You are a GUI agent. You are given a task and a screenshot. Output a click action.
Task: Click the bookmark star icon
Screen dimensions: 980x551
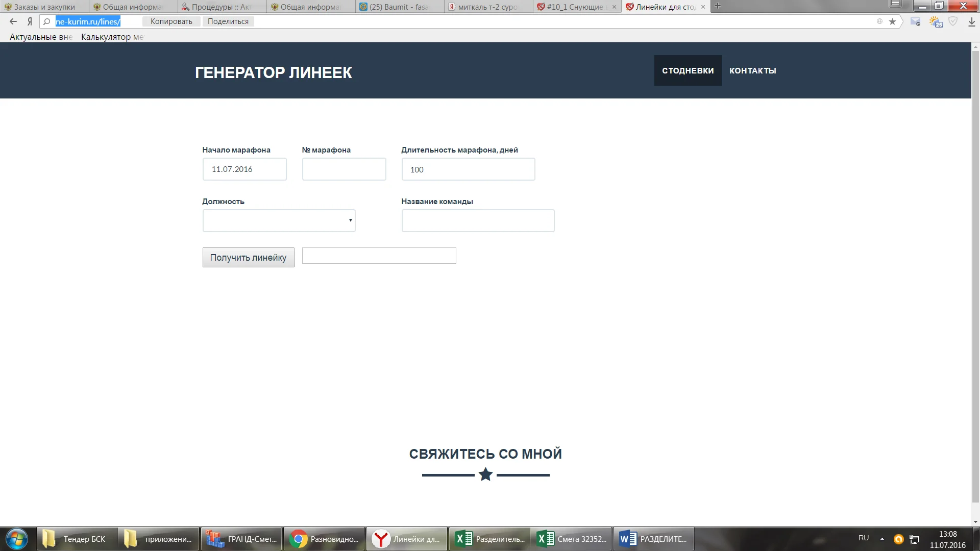(x=892, y=21)
